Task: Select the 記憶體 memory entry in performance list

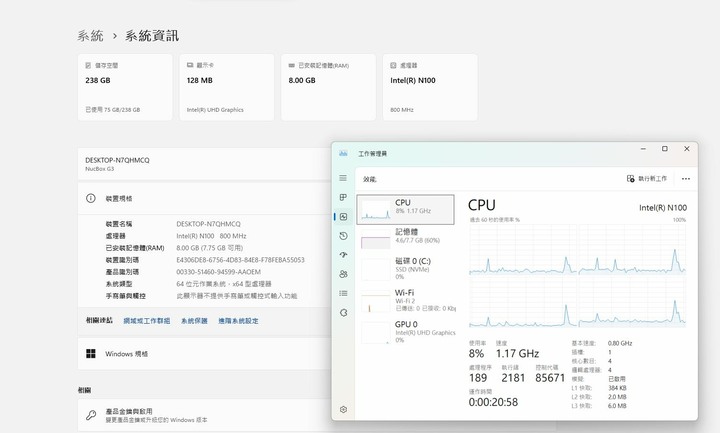Action: tap(405, 238)
